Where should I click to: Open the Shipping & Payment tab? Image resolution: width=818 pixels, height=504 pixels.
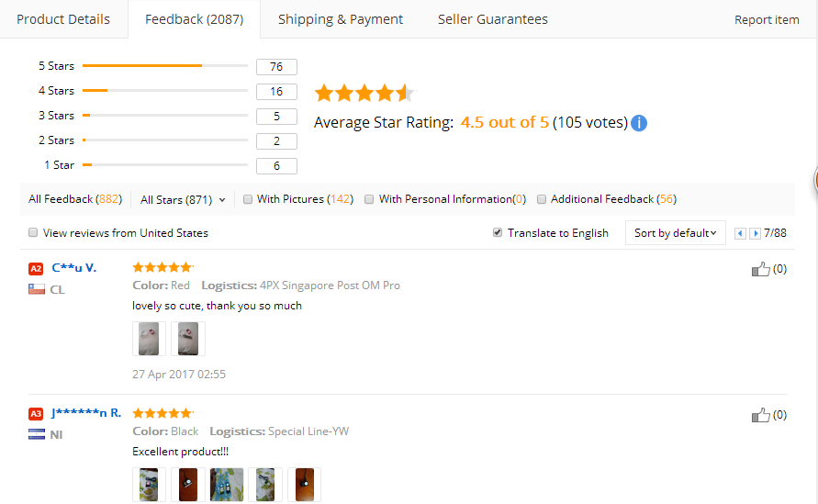[x=341, y=19]
